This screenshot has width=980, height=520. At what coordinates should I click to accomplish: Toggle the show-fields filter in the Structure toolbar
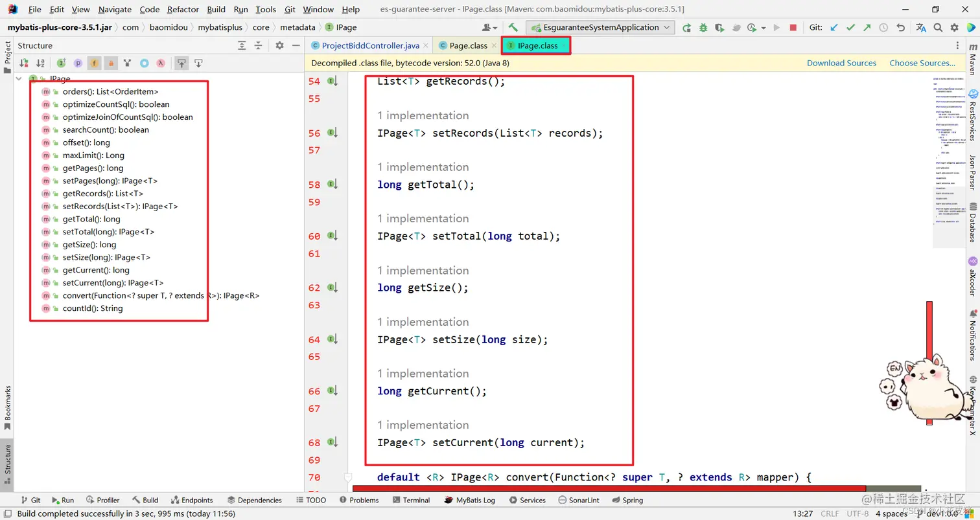point(94,63)
